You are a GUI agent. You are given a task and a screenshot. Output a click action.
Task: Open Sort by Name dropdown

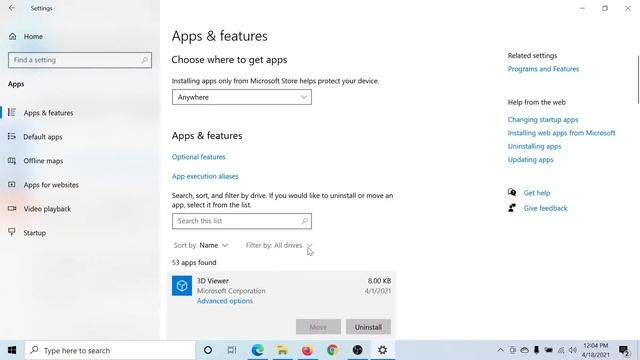pos(201,245)
